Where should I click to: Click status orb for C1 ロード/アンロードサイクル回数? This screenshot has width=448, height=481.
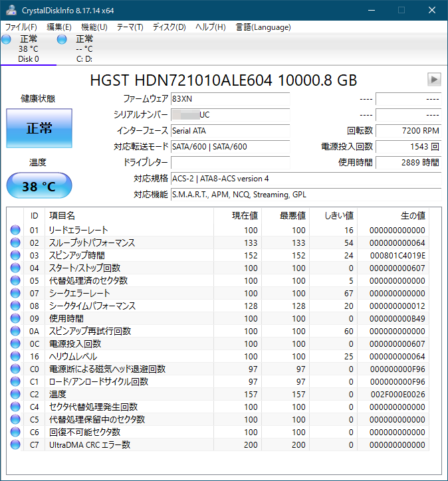[15, 381]
